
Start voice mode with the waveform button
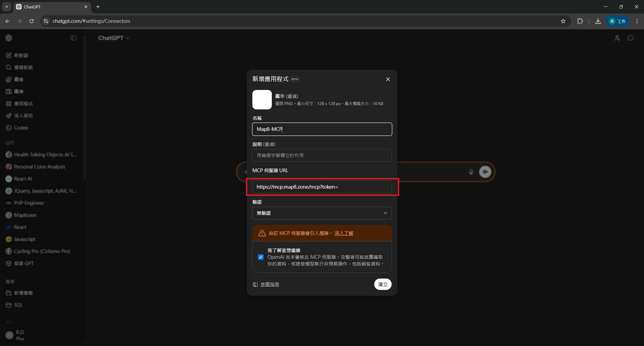(485, 172)
